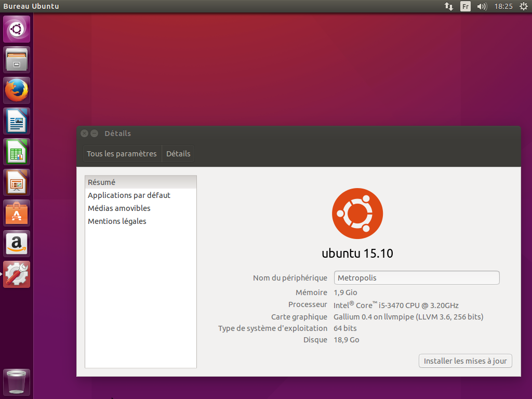Viewport: 532px width, 399px height.
Task: Click the Détails breadcrumb button
Action: point(178,154)
